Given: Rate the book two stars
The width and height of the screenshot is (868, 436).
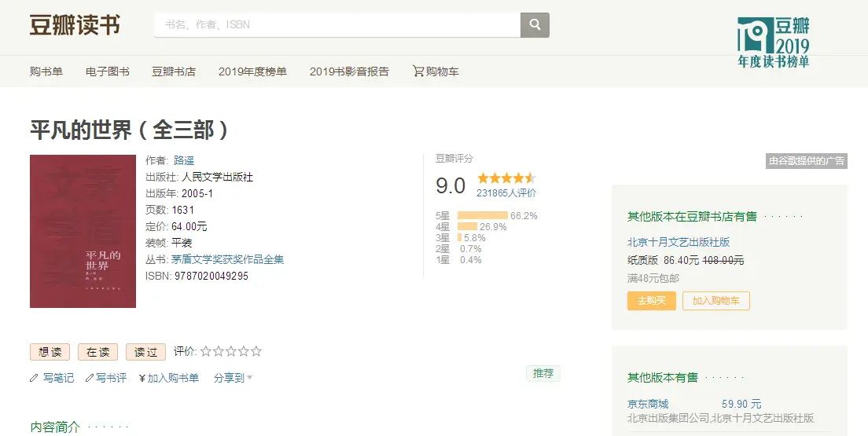Looking at the screenshot, I should pos(218,351).
